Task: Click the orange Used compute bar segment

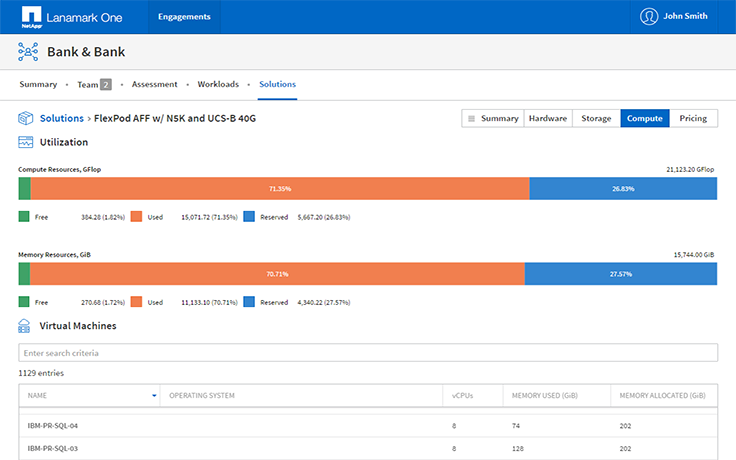Action: tap(280, 188)
